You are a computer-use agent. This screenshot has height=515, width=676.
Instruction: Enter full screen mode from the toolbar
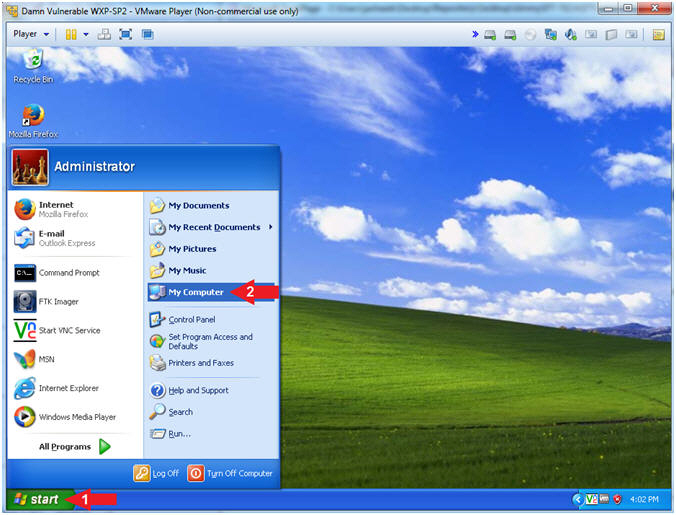tap(125, 34)
